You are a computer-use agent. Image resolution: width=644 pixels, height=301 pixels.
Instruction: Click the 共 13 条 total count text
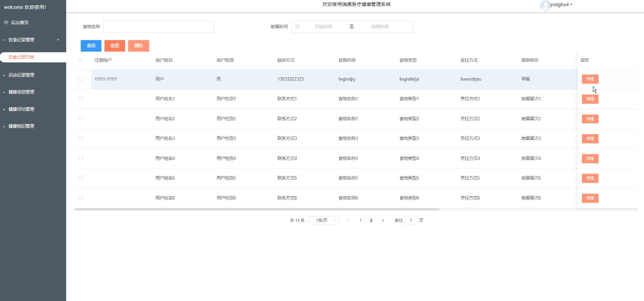(x=297, y=220)
